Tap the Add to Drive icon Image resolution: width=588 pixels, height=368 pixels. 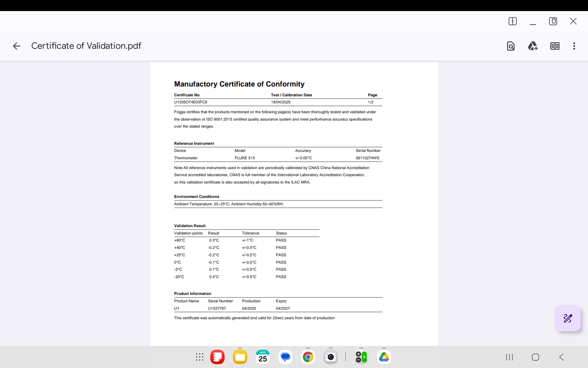coord(533,46)
